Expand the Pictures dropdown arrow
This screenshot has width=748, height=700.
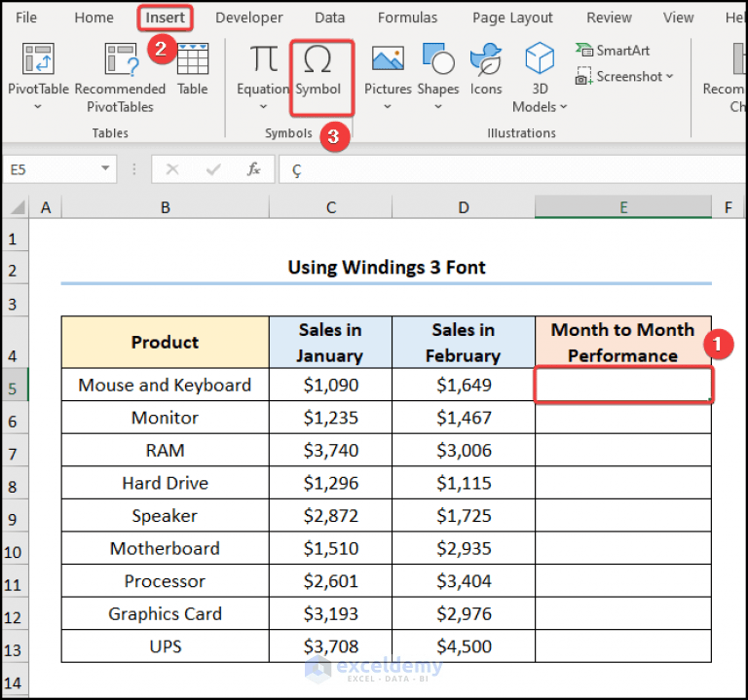[x=388, y=107]
